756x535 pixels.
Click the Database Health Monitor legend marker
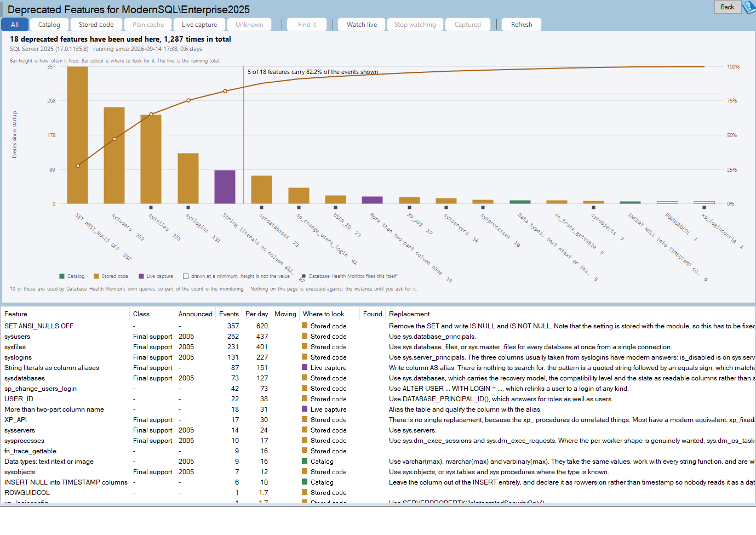coord(304,276)
